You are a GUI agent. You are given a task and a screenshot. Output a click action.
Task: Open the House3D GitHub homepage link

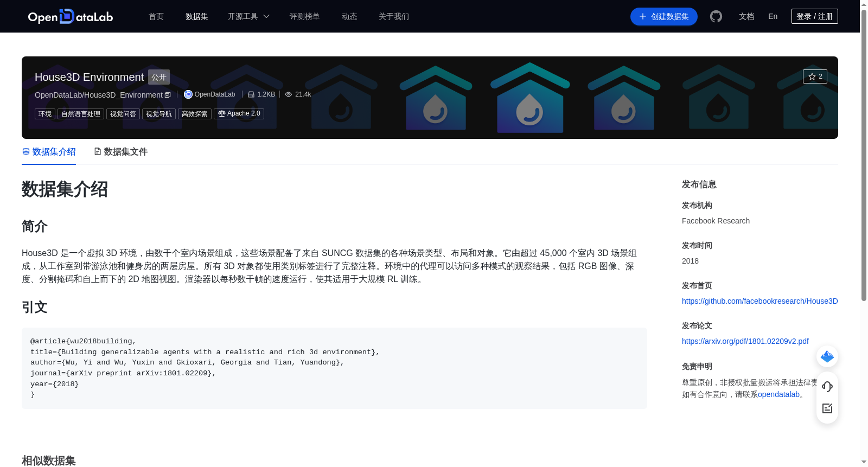(759, 301)
